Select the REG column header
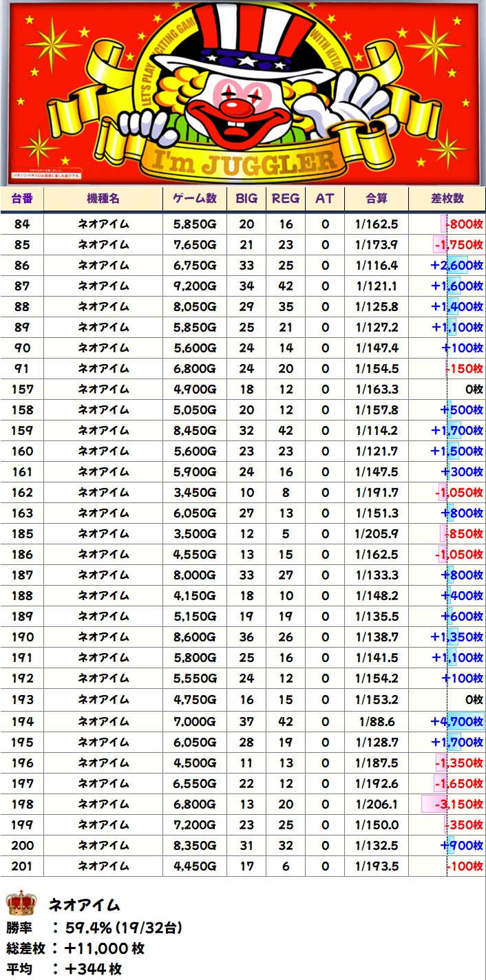Viewport: 486px width, 980px height. click(286, 199)
